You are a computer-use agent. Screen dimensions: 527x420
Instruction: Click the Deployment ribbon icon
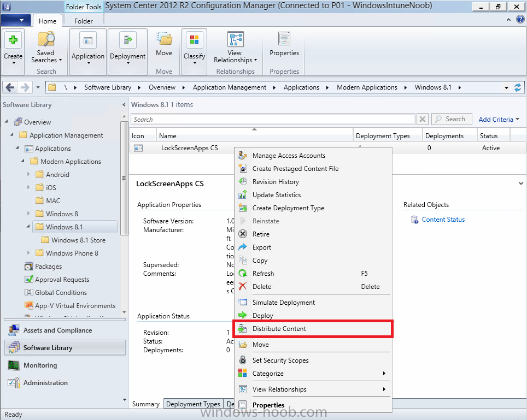tap(128, 40)
